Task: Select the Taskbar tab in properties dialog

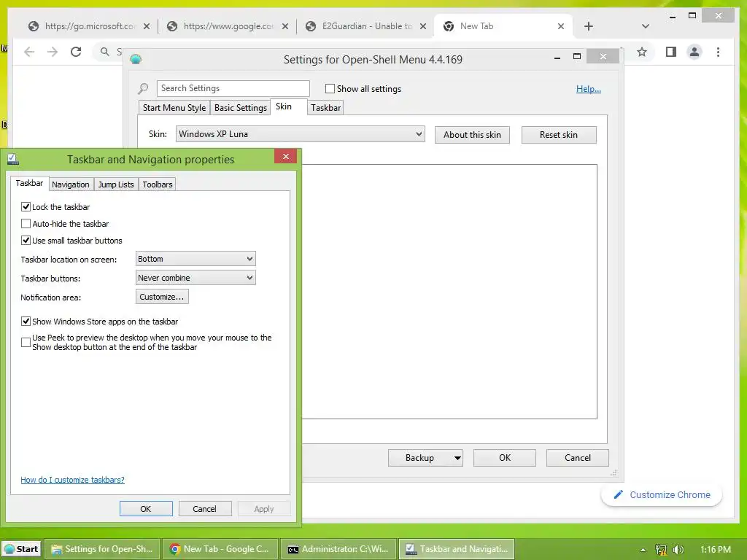Action: 29,183
